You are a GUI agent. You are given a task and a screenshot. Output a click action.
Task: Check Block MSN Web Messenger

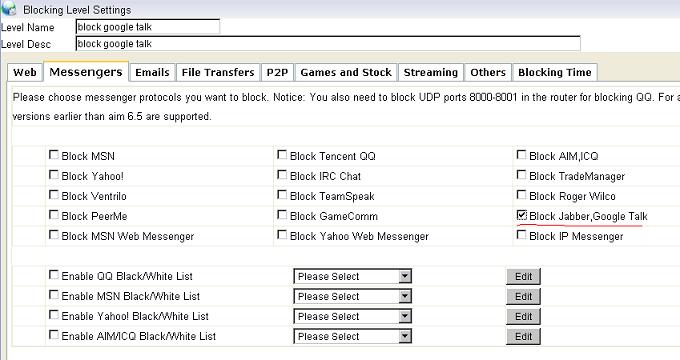[54, 235]
